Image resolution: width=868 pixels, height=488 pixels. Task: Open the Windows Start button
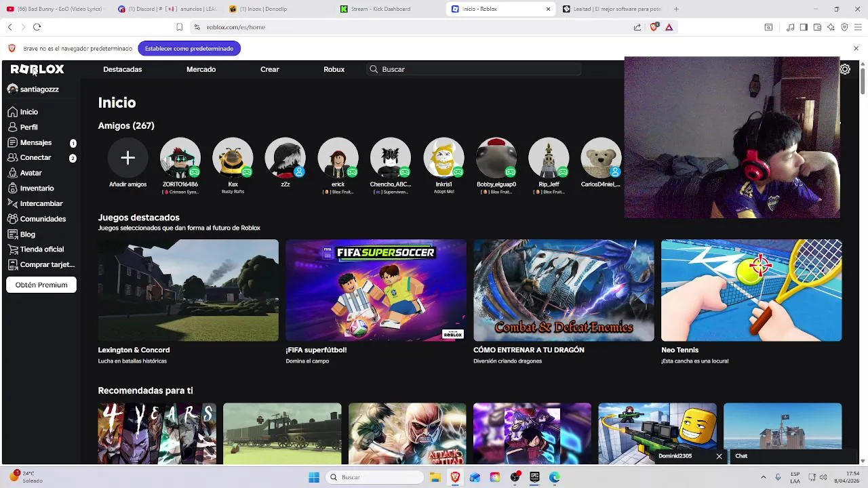pos(314,477)
